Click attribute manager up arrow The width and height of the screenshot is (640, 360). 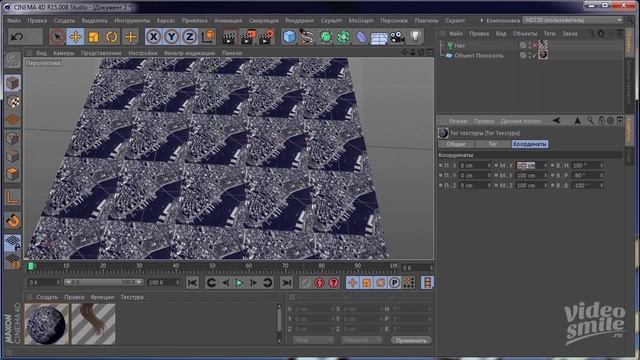coord(578,120)
